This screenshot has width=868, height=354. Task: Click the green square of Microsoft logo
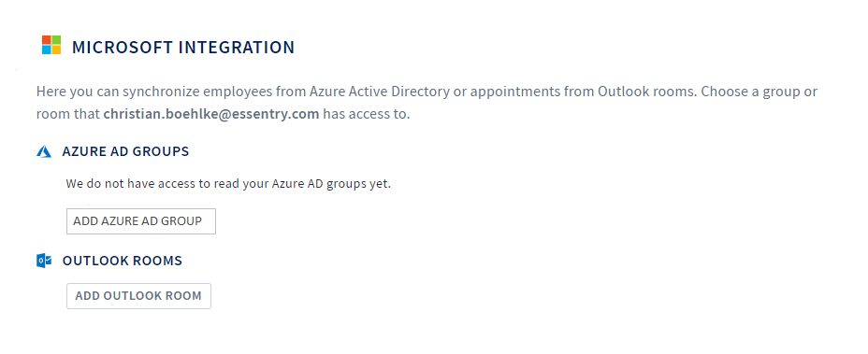tap(56, 40)
